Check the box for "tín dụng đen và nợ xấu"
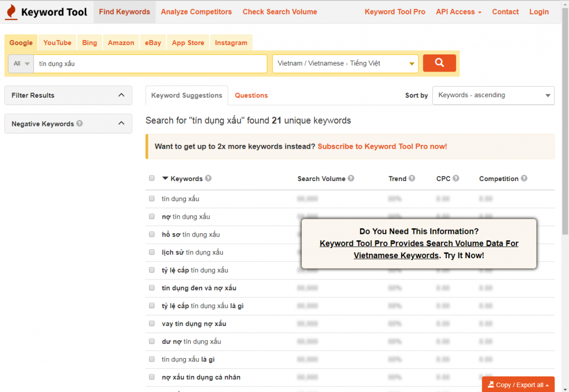The width and height of the screenshot is (569, 392). point(152,288)
